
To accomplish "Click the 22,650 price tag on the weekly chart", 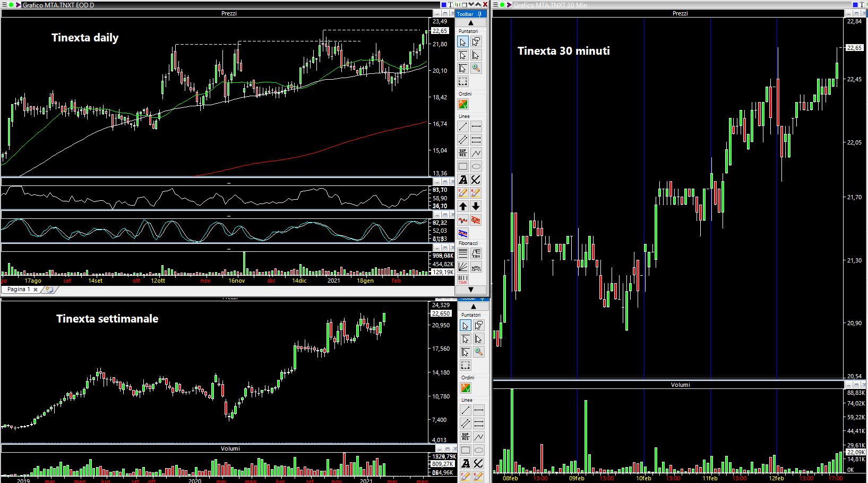I will (441, 313).
